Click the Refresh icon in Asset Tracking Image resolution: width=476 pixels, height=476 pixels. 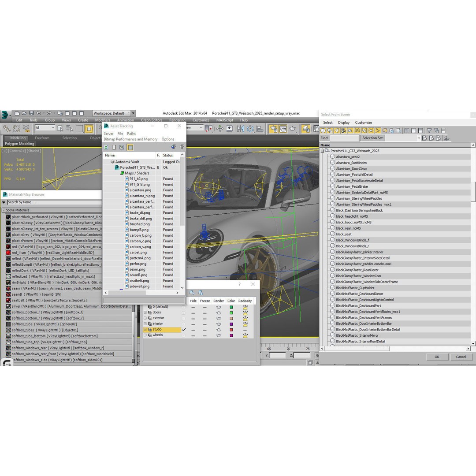(x=106, y=147)
